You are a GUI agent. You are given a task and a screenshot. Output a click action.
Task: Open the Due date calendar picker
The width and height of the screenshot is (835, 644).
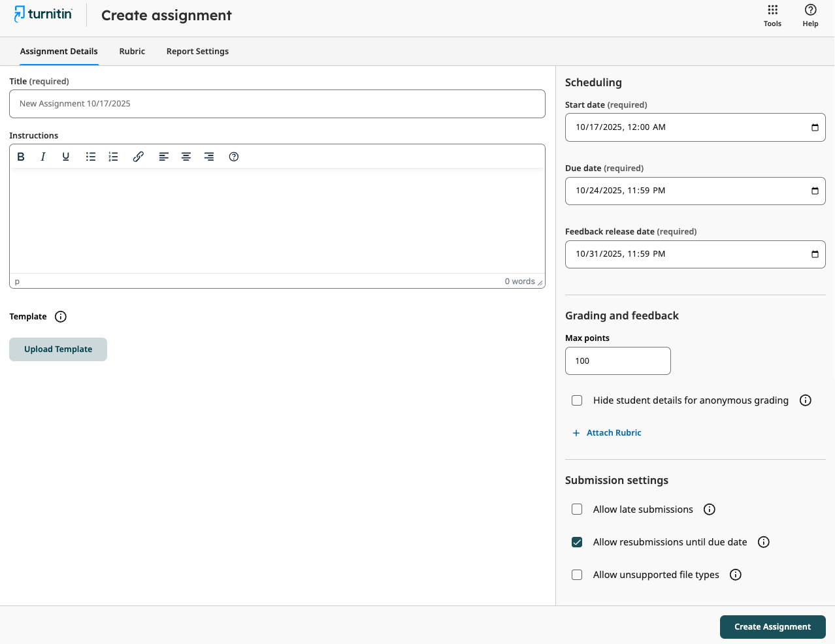[815, 191]
